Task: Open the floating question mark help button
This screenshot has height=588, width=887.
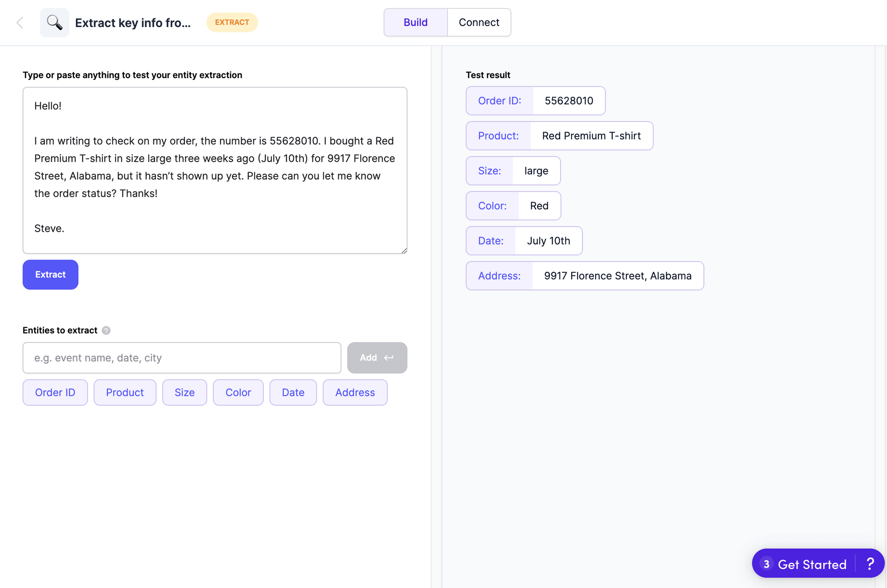Action: [870, 564]
